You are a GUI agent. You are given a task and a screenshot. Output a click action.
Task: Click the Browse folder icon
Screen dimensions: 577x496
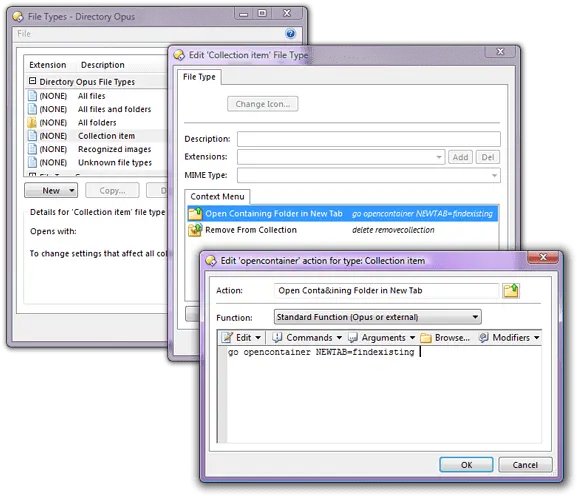(x=426, y=337)
